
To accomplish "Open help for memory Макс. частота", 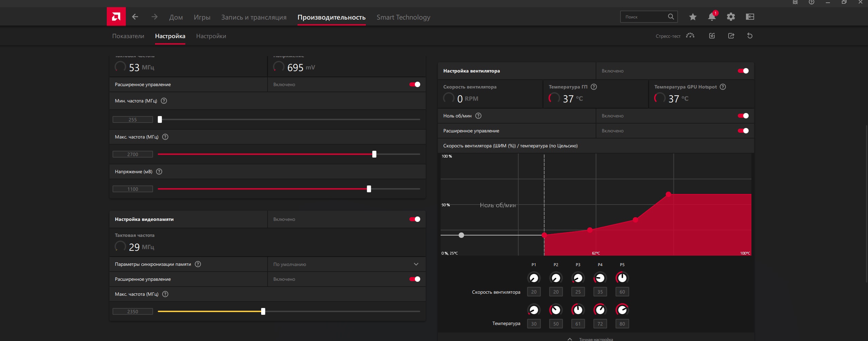I will (165, 294).
